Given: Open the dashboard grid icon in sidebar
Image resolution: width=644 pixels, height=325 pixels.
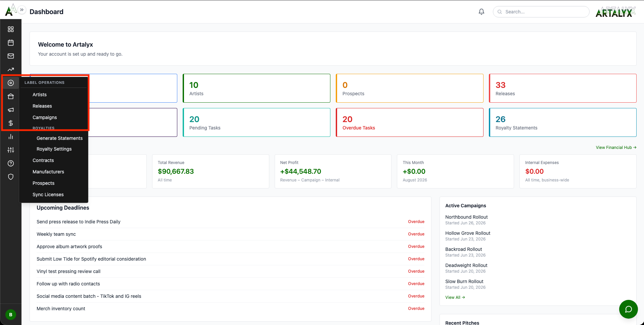Looking at the screenshot, I should (11, 29).
